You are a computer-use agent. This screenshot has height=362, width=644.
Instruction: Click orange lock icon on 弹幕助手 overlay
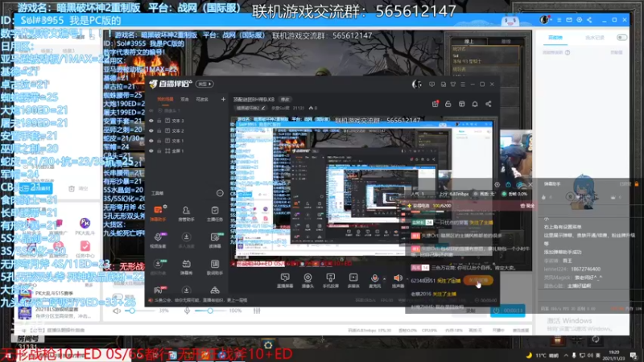point(637,184)
